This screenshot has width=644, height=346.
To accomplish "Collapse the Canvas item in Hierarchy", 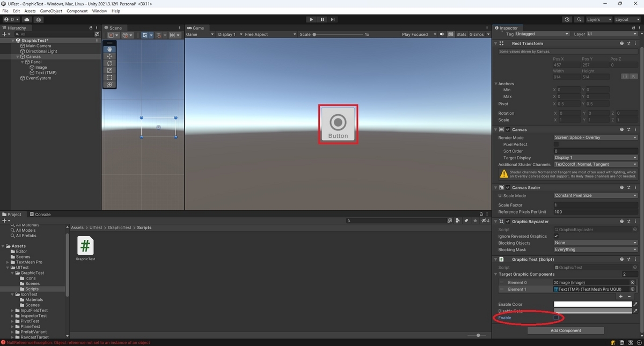I will [x=17, y=57].
